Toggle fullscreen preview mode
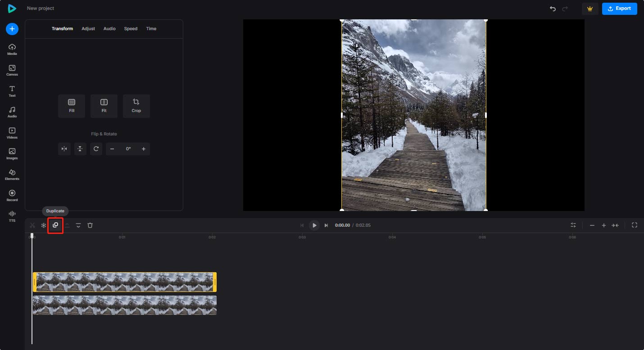This screenshot has height=350, width=644. 635,225
